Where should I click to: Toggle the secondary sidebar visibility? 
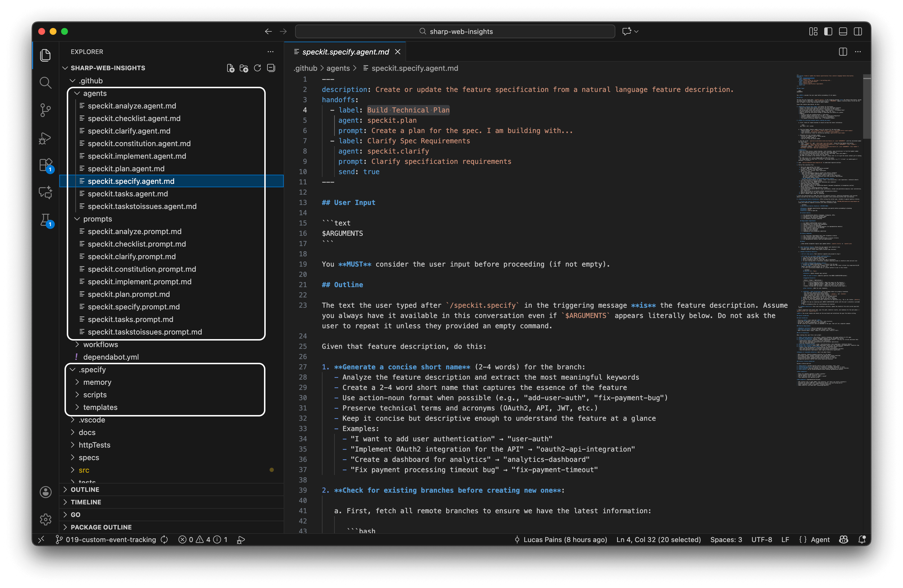858,31
